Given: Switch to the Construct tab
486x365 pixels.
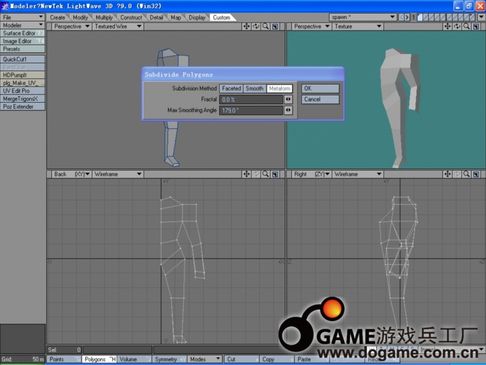Looking at the screenshot, I should [x=131, y=17].
